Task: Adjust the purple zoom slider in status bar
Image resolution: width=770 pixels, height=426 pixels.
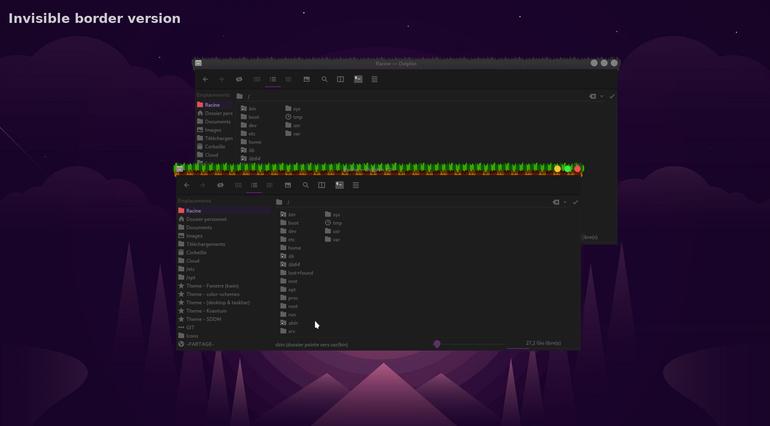Action: click(x=437, y=344)
